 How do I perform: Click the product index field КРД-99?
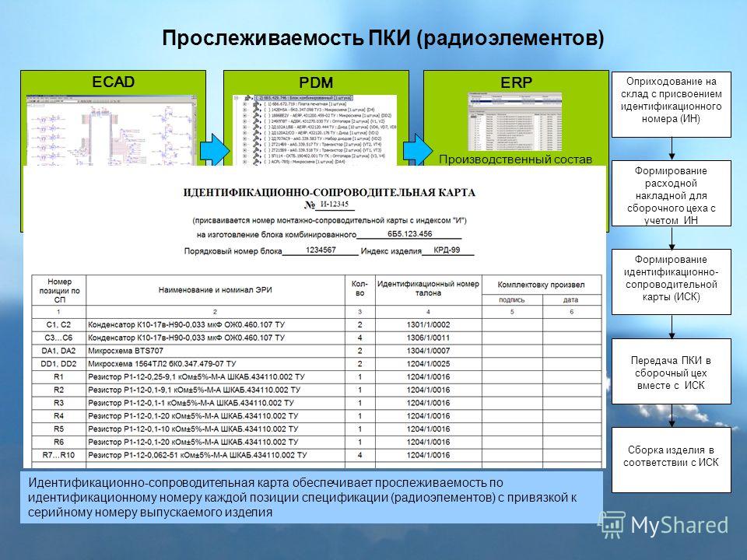(x=447, y=250)
